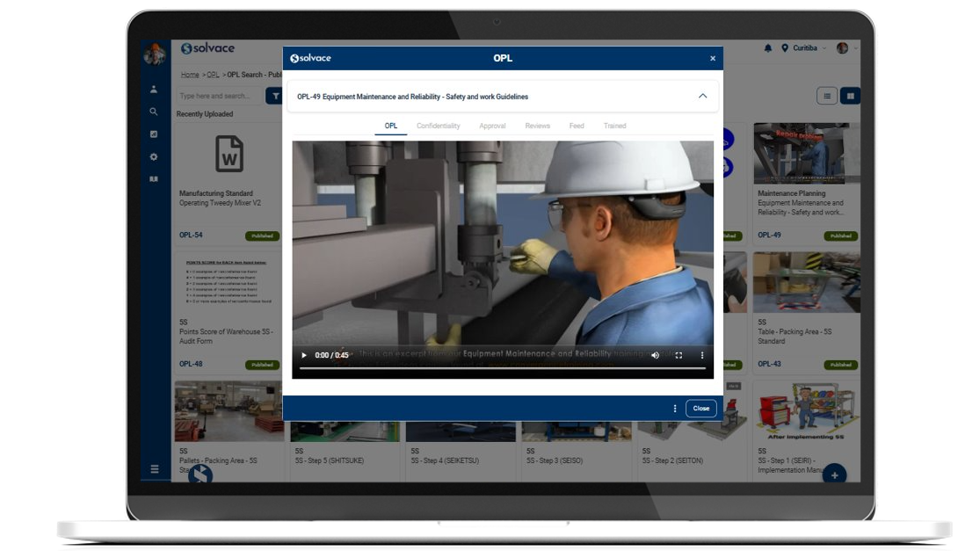Open the Curitiba site dropdown
Viewport: 980px width, 551px height.
click(809, 48)
